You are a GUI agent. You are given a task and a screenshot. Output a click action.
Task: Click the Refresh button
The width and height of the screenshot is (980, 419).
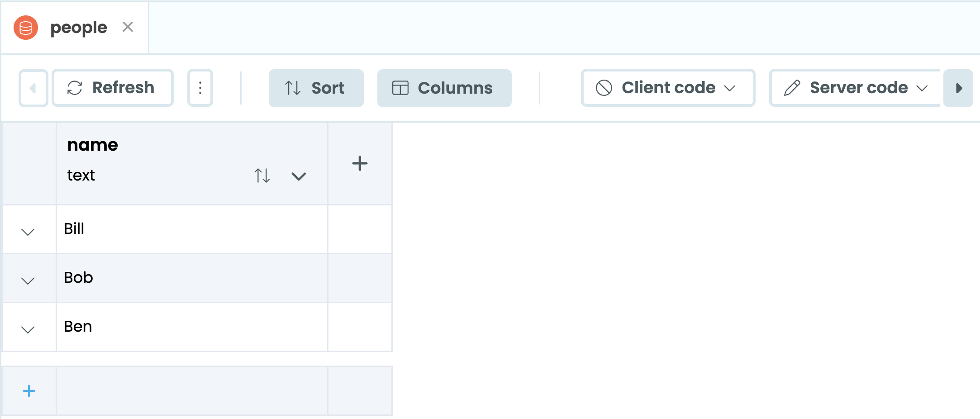[x=112, y=88]
